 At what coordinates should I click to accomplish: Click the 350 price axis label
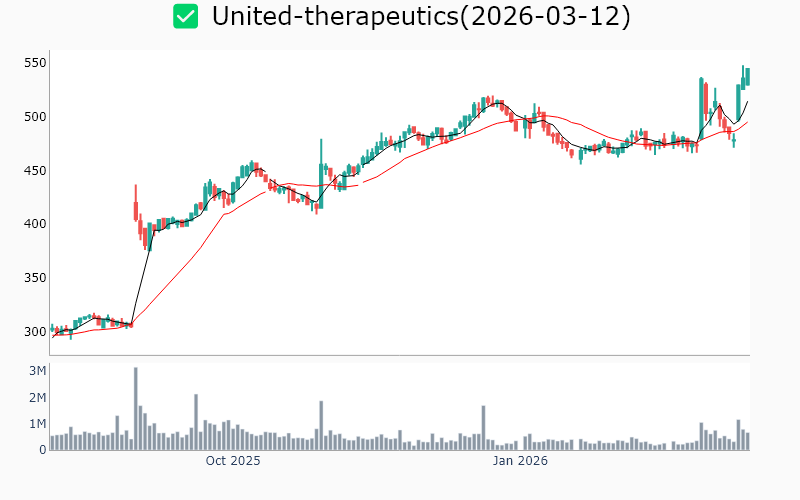36,278
